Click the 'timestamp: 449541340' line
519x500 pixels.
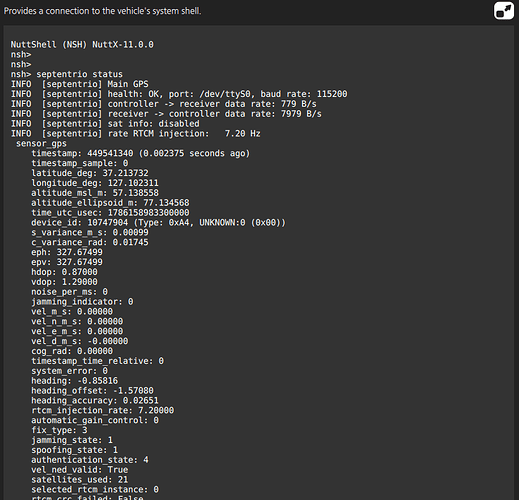click(x=141, y=153)
